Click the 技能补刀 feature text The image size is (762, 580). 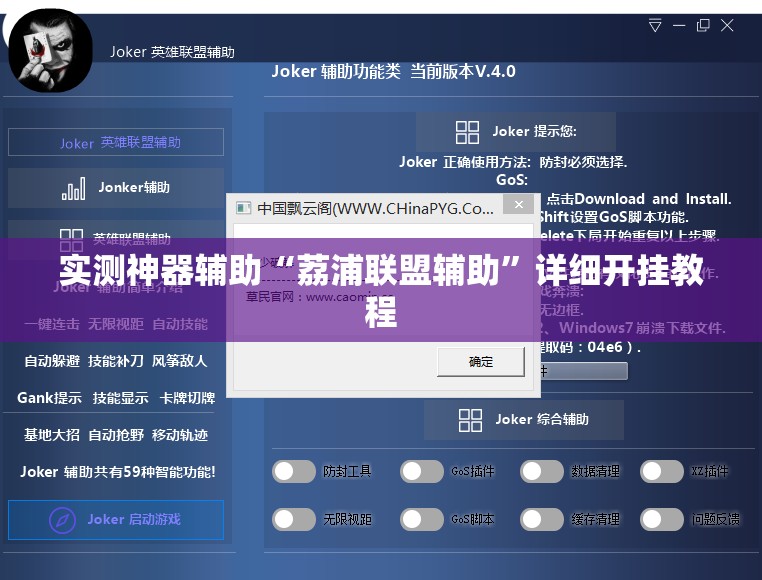pos(116,361)
